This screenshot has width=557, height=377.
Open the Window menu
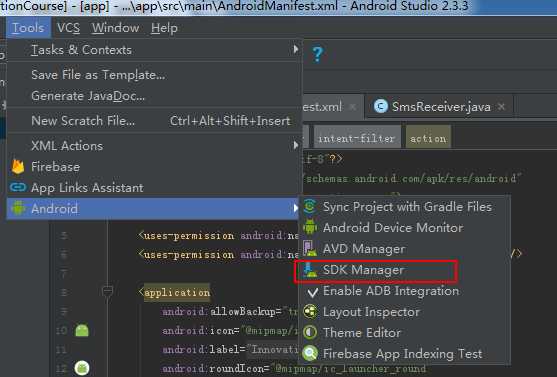coord(115,28)
